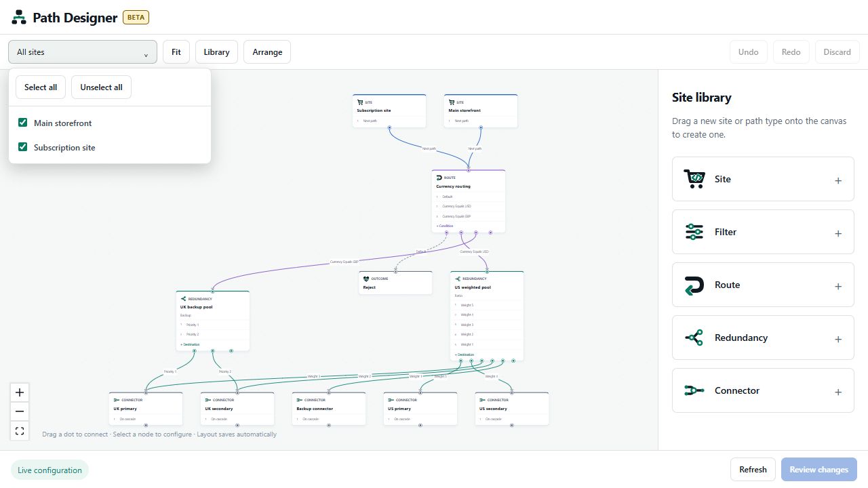868x488 pixels.
Task: Click the Redundancy branching icon in library
Action: [x=694, y=338]
